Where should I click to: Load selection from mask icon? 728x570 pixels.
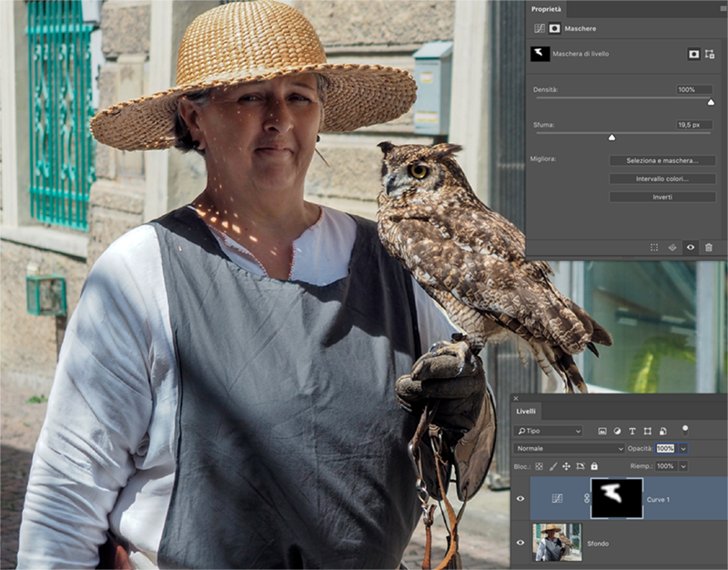pos(653,247)
